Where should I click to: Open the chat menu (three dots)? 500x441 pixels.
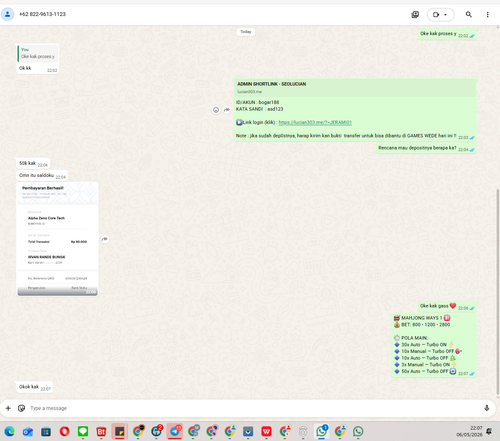point(487,14)
